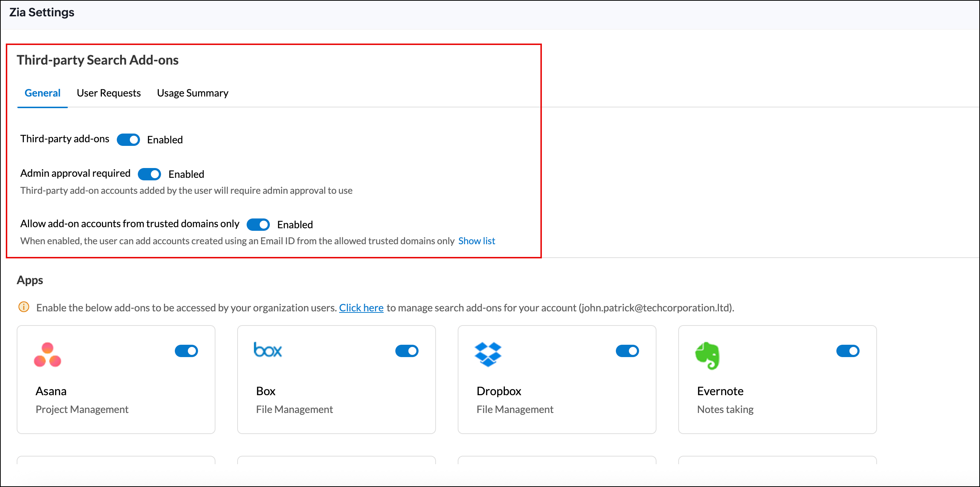Click the Evernote app name

point(720,391)
